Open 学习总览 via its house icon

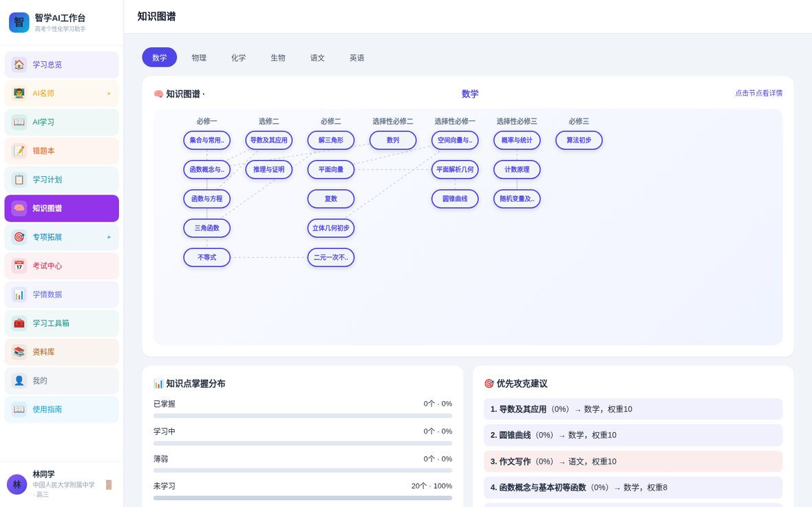point(19,64)
